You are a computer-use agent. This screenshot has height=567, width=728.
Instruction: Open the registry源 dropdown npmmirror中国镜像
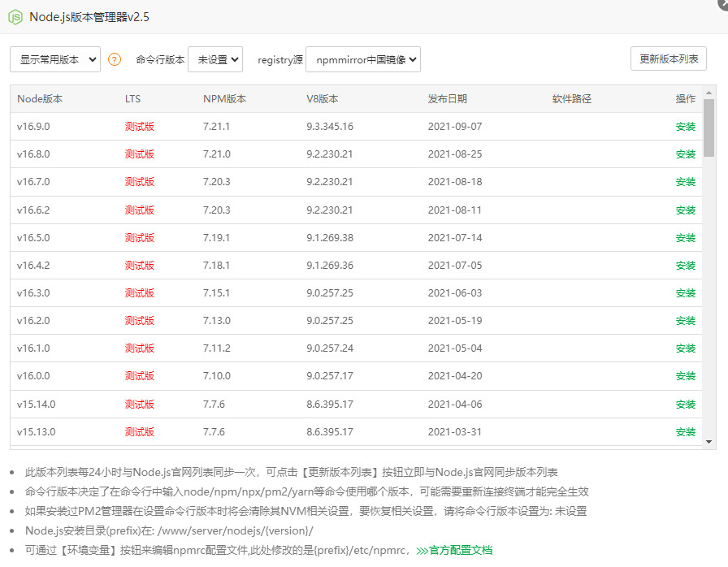(x=363, y=59)
